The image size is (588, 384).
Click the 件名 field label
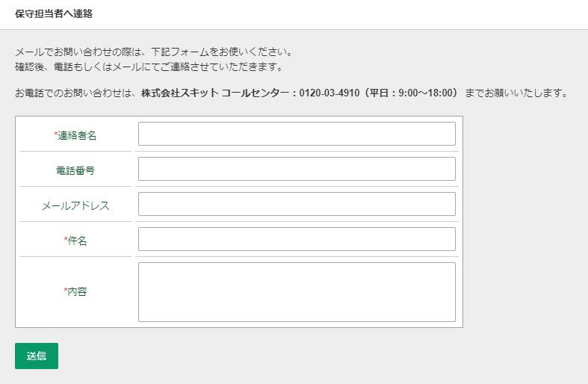point(78,241)
